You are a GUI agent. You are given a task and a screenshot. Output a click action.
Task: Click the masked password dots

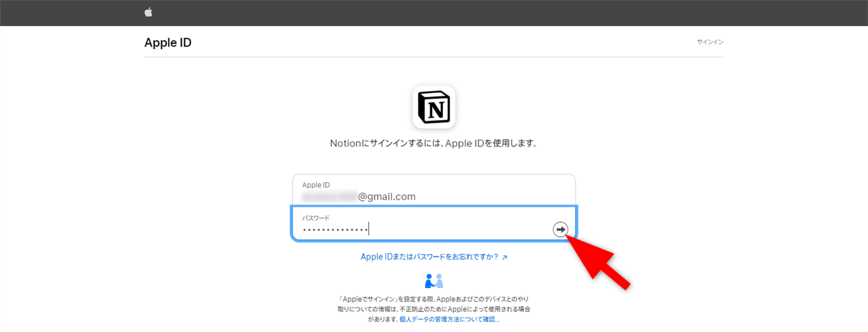335,229
